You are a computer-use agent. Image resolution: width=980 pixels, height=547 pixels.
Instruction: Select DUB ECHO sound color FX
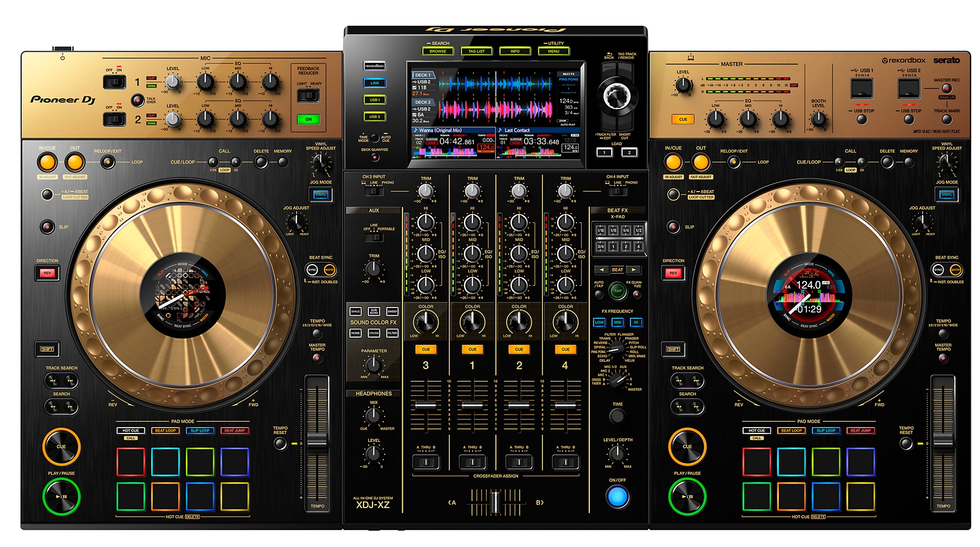(374, 311)
